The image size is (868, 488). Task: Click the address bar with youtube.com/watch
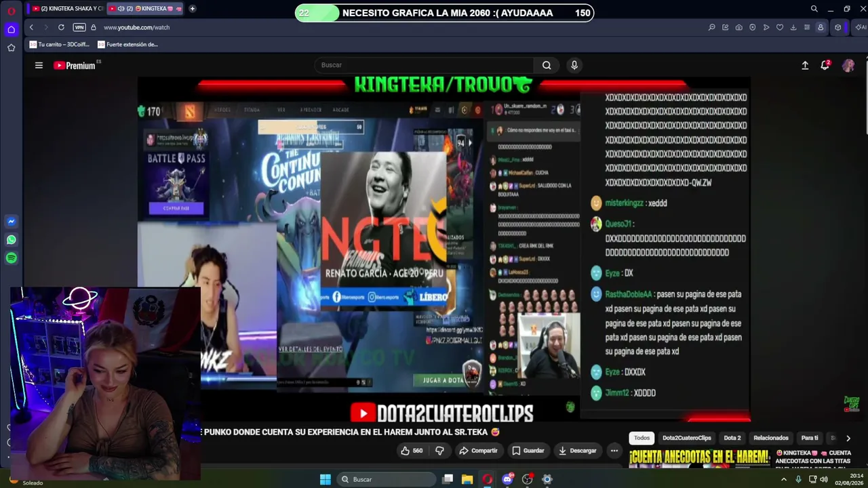(x=136, y=27)
